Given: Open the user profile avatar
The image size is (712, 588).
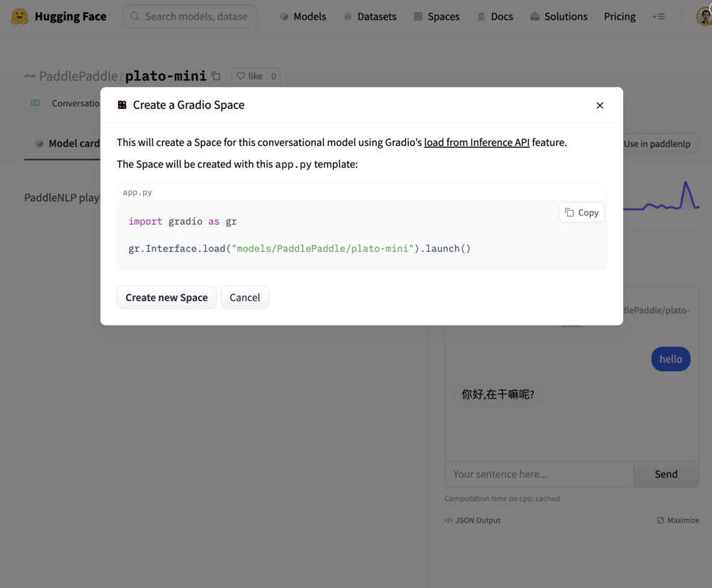Looking at the screenshot, I should click(x=703, y=16).
